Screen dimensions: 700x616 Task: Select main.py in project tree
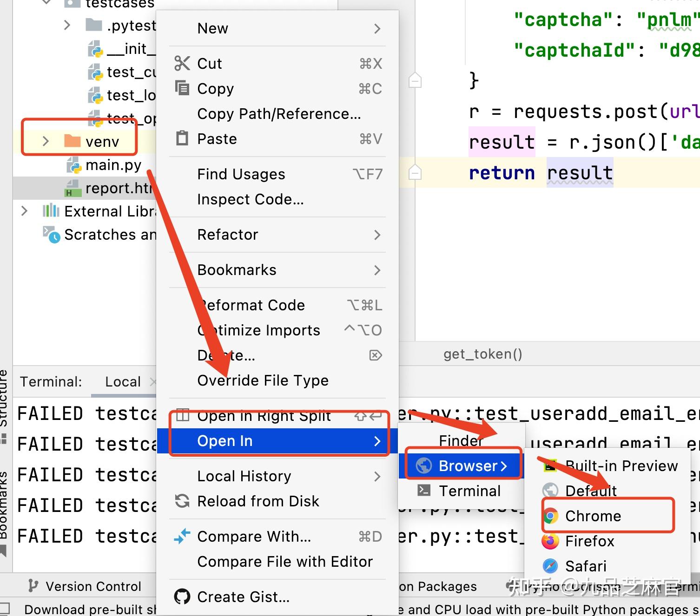click(113, 165)
